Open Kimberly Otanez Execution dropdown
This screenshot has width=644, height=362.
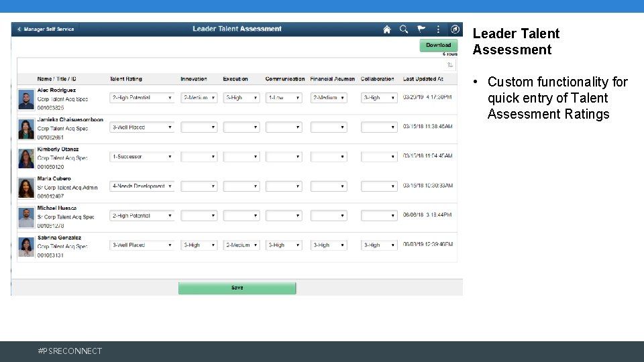click(x=241, y=157)
